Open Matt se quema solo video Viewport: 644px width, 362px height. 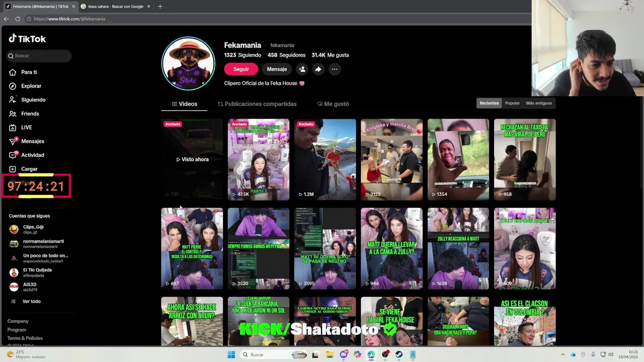click(325, 248)
